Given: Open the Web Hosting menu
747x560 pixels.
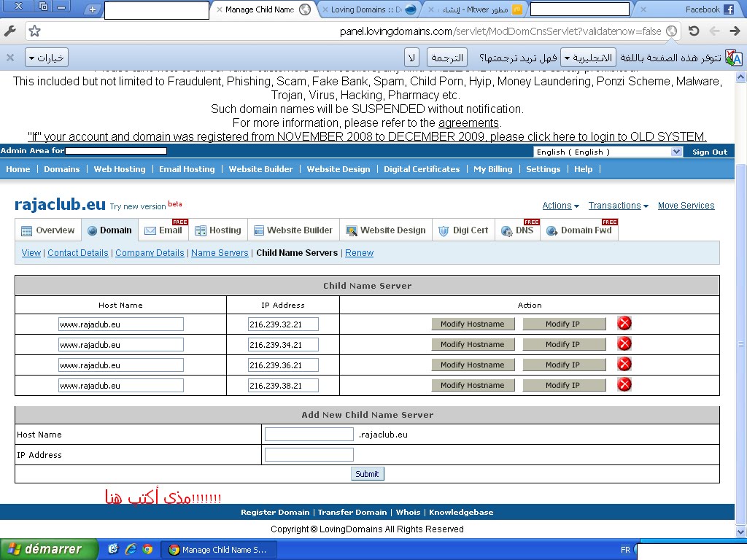Looking at the screenshot, I should 120,169.
